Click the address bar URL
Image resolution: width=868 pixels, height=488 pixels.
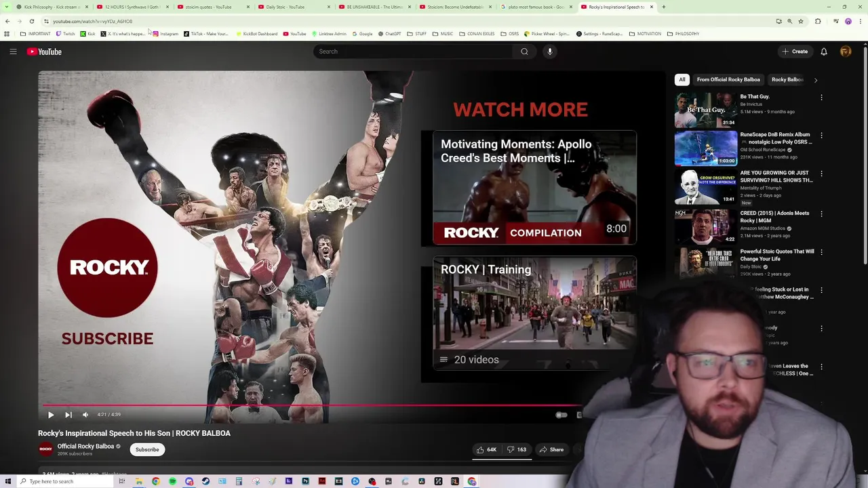coord(93,21)
